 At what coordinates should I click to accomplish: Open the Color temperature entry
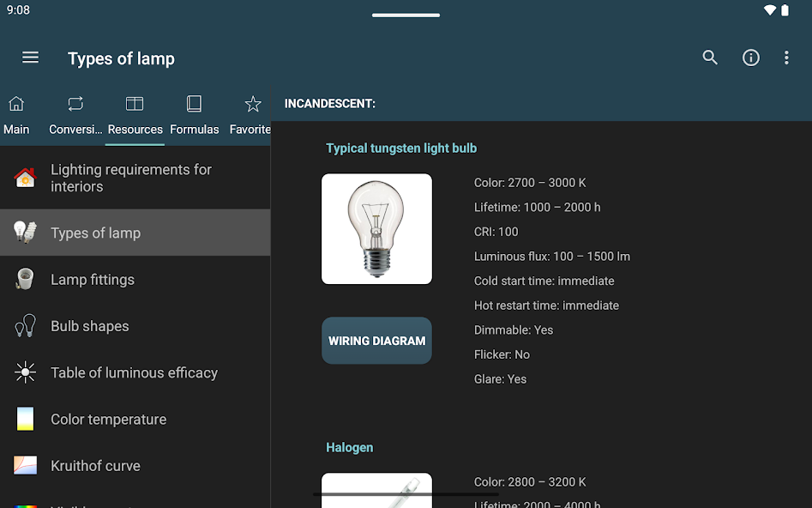tap(135, 419)
